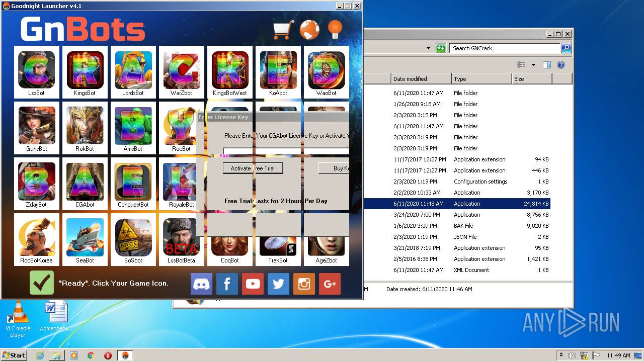Click the search magnifier in Explorer

click(x=566, y=48)
